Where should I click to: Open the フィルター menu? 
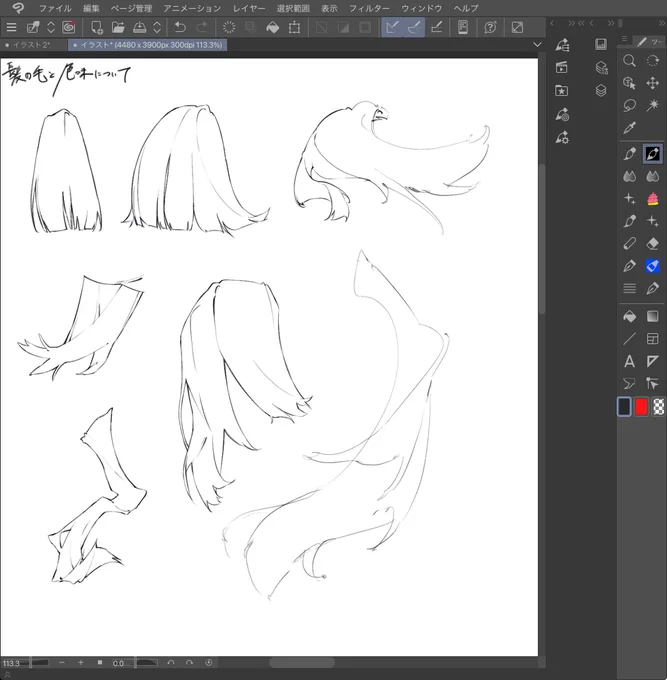(369, 8)
